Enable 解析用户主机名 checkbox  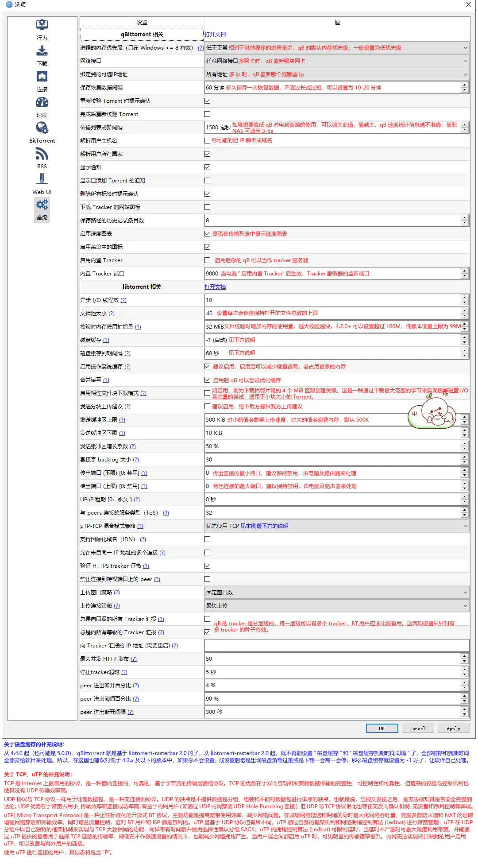click(x=207, y=141)
